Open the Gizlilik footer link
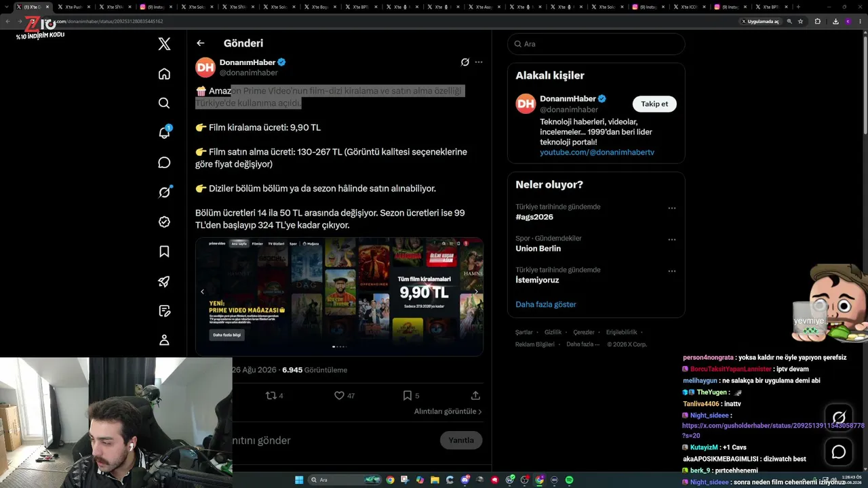 point(553,332)
